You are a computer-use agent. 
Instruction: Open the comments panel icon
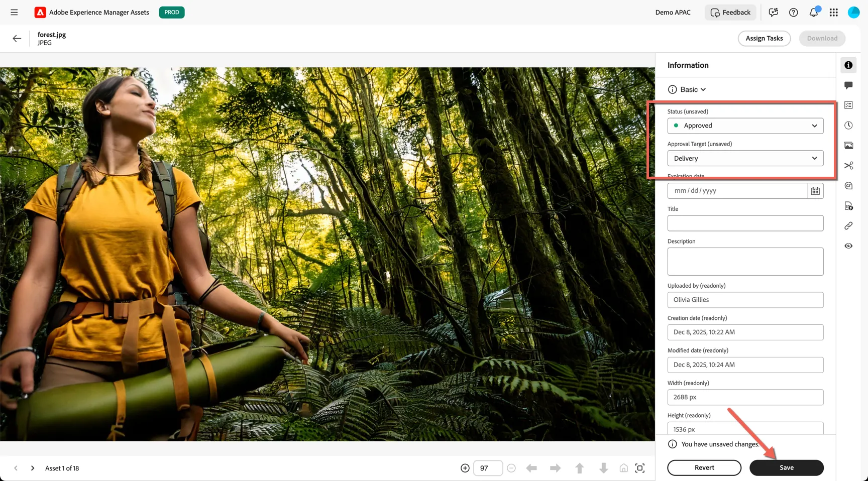click(848, 85)
